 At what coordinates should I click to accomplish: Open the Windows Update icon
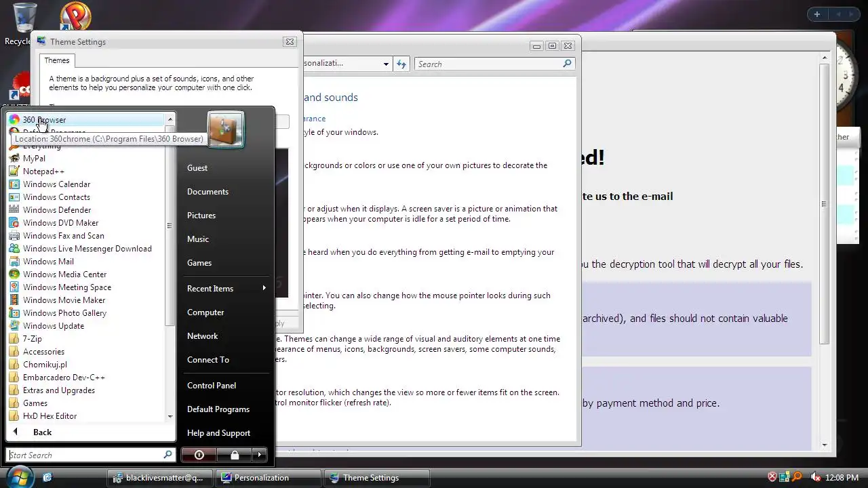pos(14,326)
